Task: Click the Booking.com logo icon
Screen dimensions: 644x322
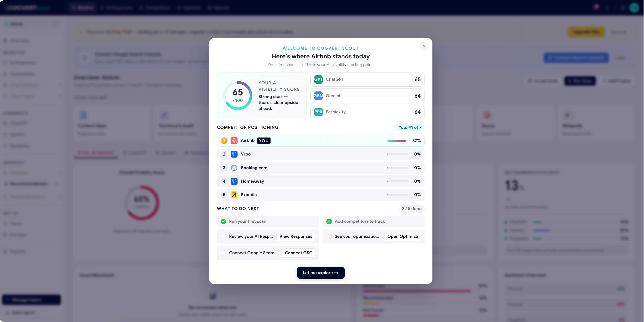Action: click(x=234, y=168)
